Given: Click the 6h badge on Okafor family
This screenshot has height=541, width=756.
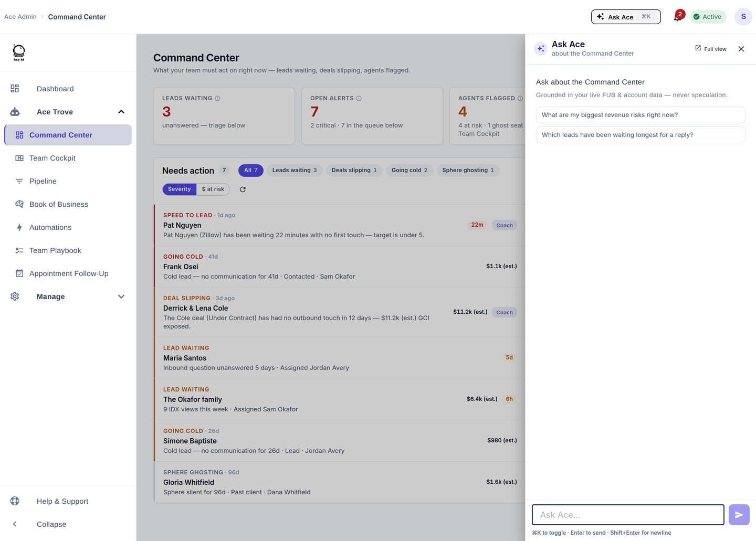Looking at the screenshot, I should click(x=509, y=399).
